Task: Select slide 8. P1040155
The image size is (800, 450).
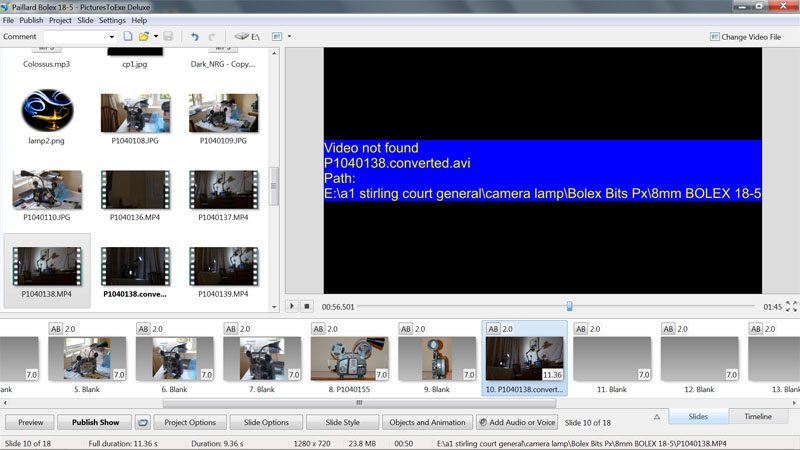Action: point(349,359)
